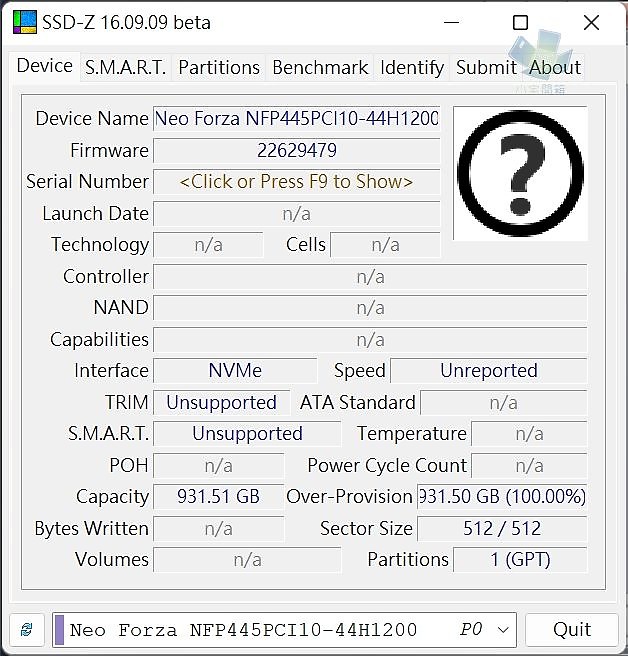Open the Submit tab
Screen dimensions: 628x656
[486, 67]
